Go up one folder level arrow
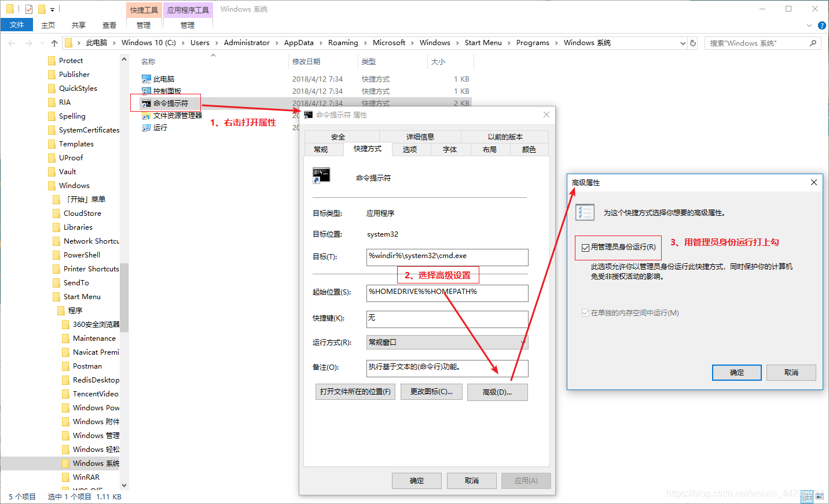829x504 pixels. click(x=54, y=43)
